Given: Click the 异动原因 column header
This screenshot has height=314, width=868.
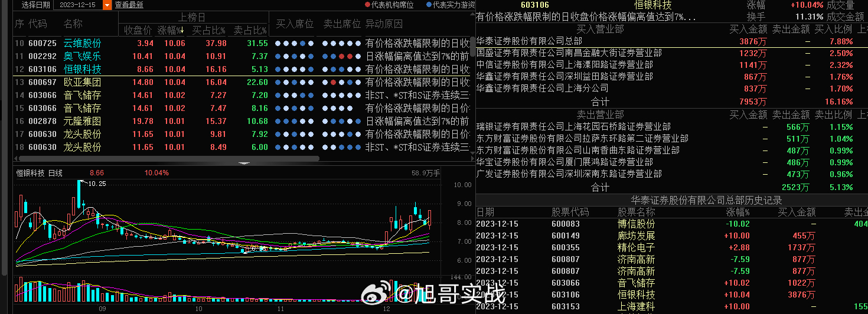Looking at the screenshot, I should point(384,24).
